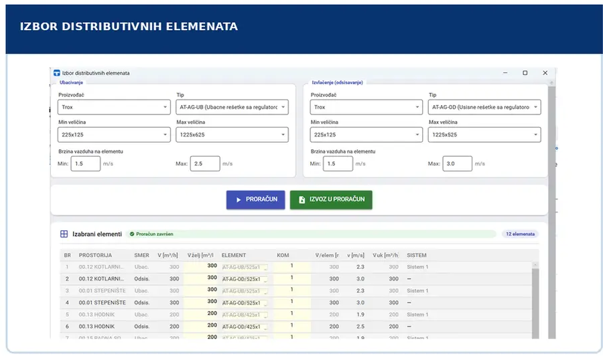
Task: Open the element dropdown in row 6 AT-AG-OD/425x1
Action: click(245, 327)
